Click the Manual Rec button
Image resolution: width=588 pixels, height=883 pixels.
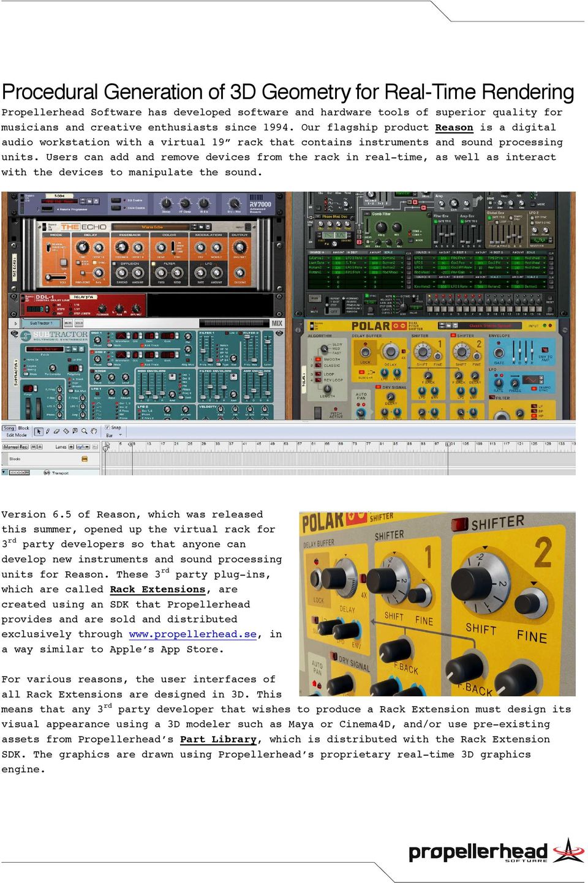pos(15,446)
